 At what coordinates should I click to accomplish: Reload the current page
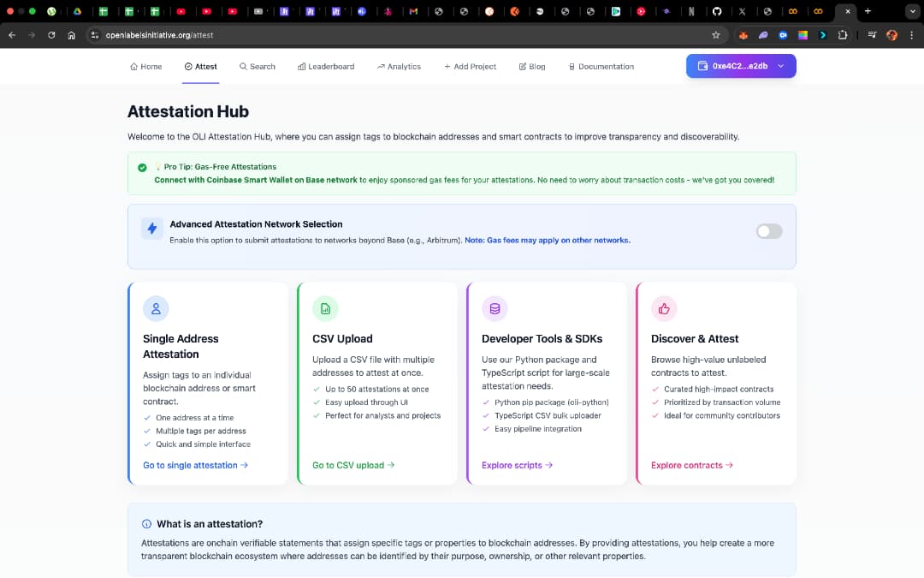(51, 35)
